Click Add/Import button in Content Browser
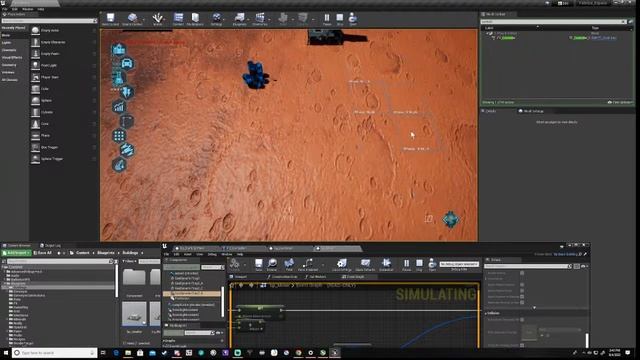 (x=16, y=253)
